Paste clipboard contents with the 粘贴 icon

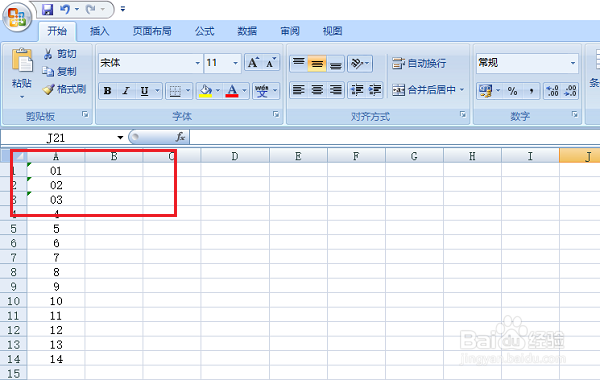pos(22,61)
